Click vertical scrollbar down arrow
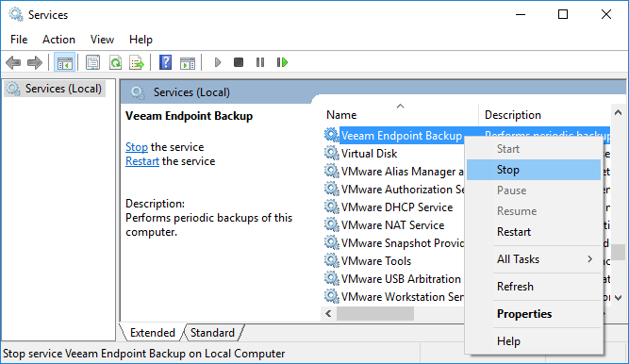629x364 pixels. [618, 298]
